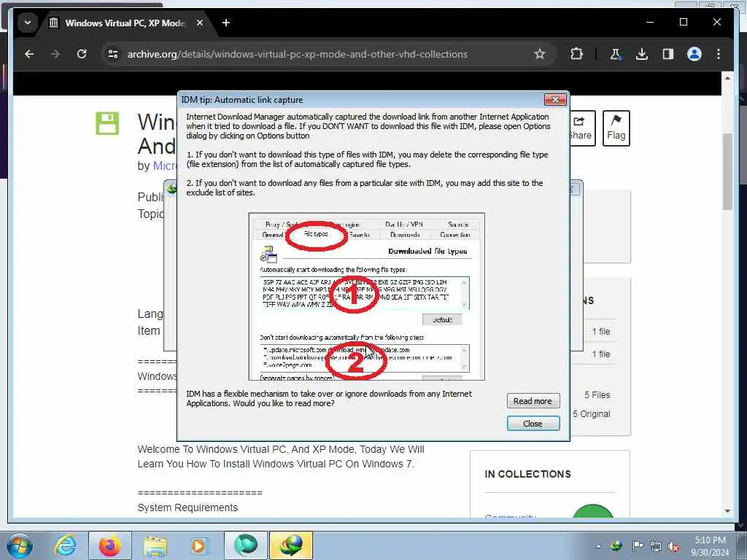Click the 'Welcome To Windows Virtual PC' paragraph
The height and width of the screenshot is (560, 747).
(x=281, y=456)
